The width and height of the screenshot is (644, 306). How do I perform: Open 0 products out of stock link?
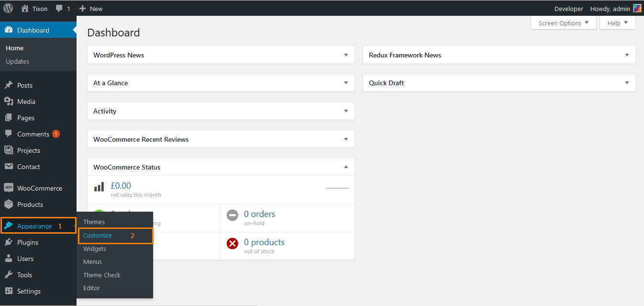click(x=264, y=242)
